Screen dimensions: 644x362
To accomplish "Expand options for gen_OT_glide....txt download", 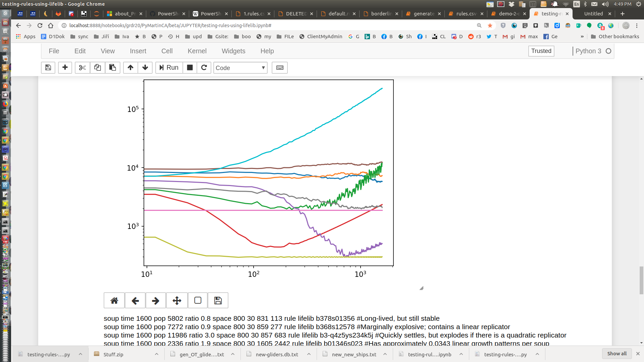I will tap(233, 354).
